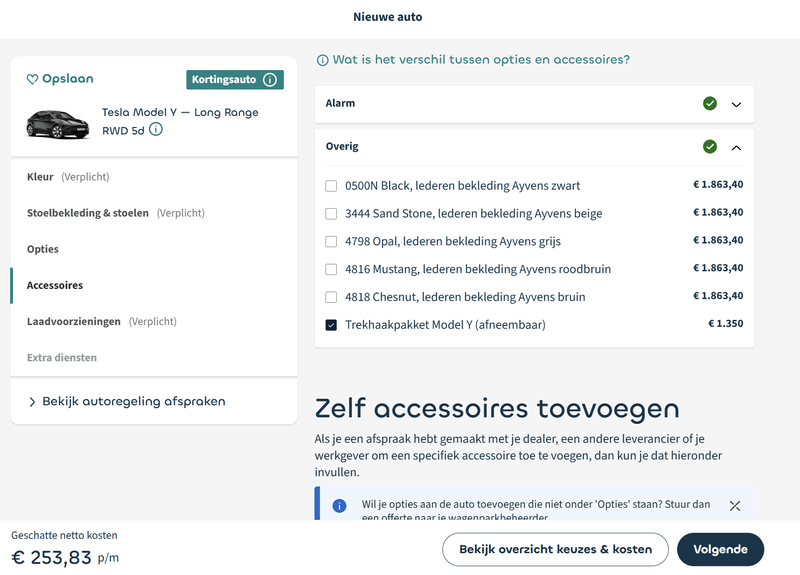The height and width of the screenshot is (575, 800).
Task: Click the info icon before the opties question
Action: coord(322,60)
